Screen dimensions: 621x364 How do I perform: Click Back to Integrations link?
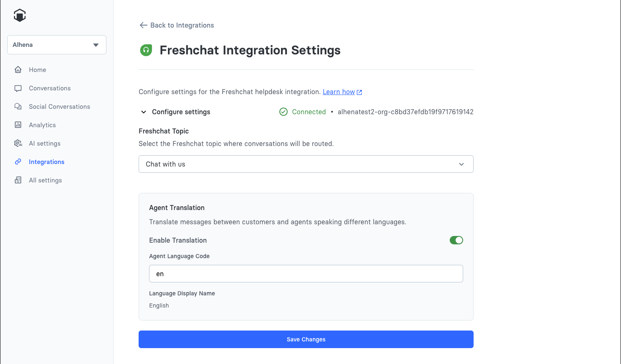pos(182,25)
